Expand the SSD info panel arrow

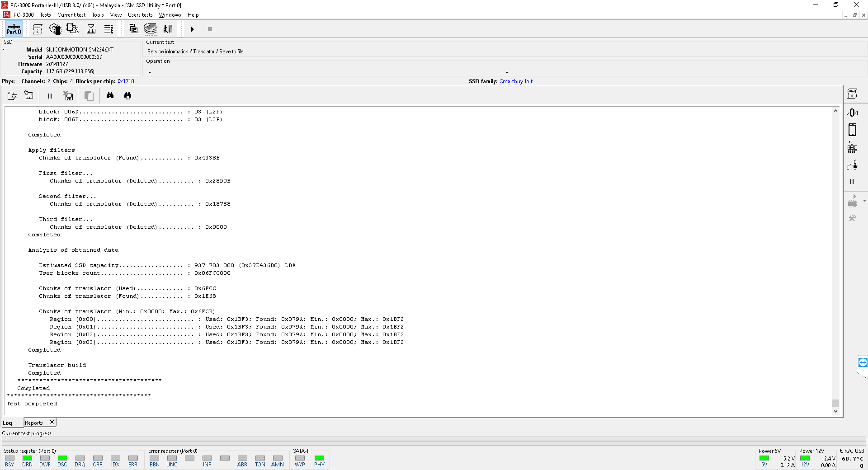click(x=4, y=50)
